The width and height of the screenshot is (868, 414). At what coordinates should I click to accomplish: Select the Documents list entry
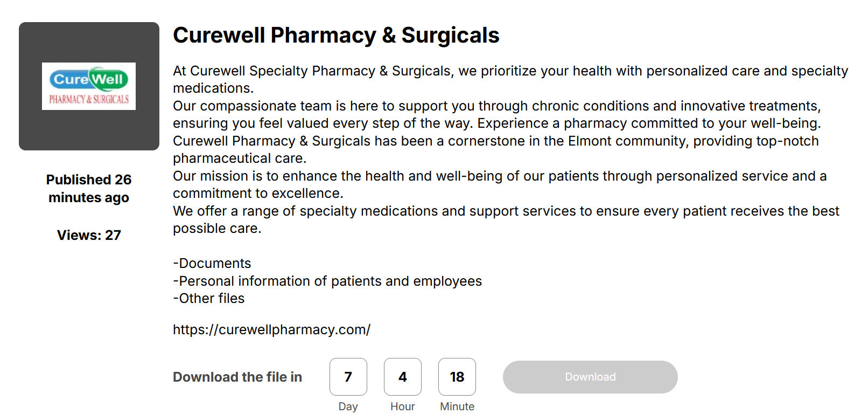pos(212,263)
